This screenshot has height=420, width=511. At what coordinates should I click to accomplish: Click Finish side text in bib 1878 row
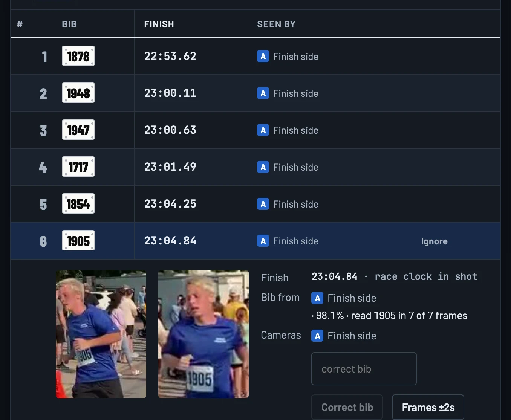[x=296, y=57]
